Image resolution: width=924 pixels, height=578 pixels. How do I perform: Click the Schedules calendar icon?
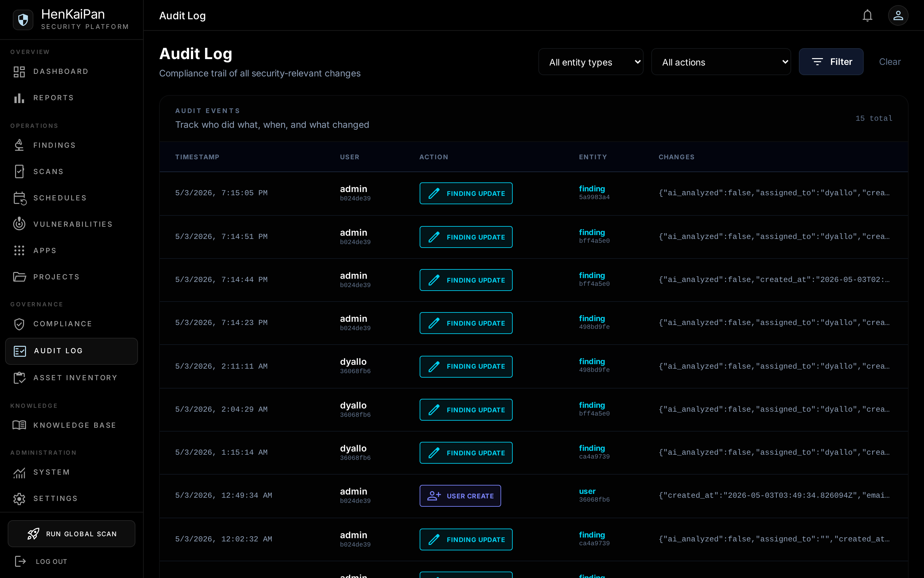point(19,198)
